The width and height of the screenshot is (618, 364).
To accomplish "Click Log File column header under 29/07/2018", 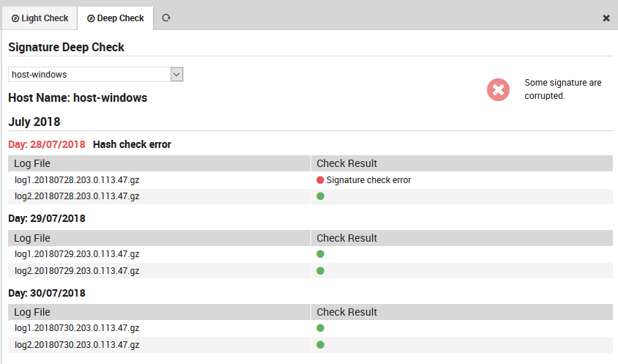I will point(32,238).
